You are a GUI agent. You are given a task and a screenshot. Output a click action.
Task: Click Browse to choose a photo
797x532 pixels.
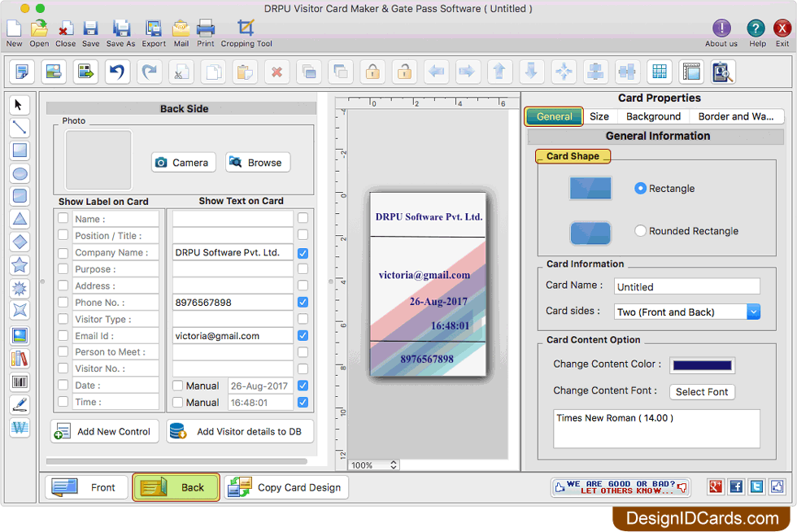click(x=258, y=163)
